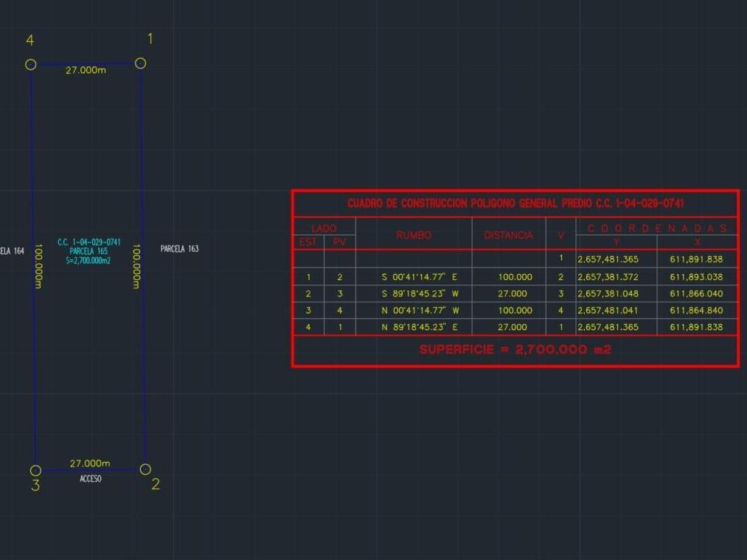
Task: Click the PARCELA 163 label
Action: (x=179, y=249)
